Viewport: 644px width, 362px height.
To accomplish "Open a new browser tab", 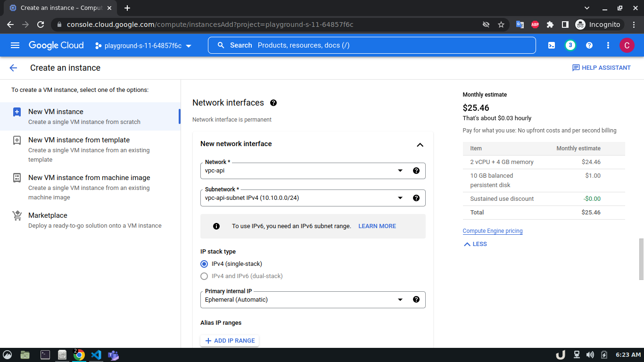I will [127, 8].
